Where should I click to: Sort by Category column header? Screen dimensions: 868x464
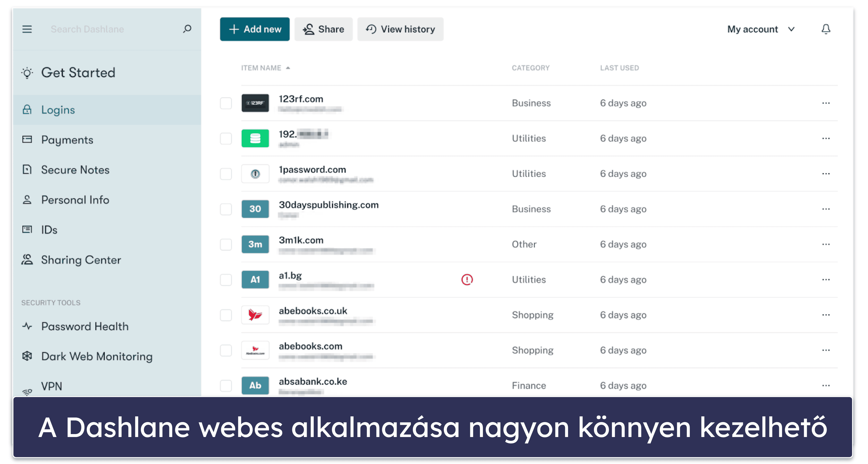[x=530, y=68]
